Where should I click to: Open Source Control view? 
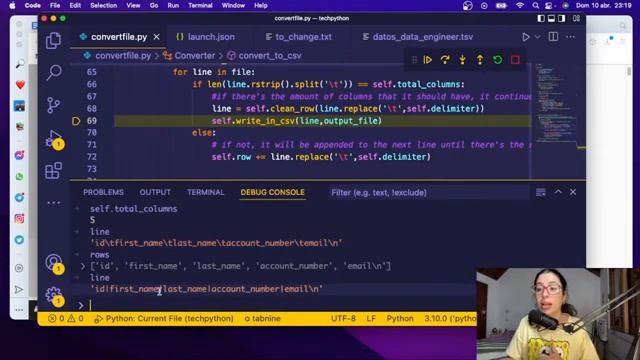(53, 105)
